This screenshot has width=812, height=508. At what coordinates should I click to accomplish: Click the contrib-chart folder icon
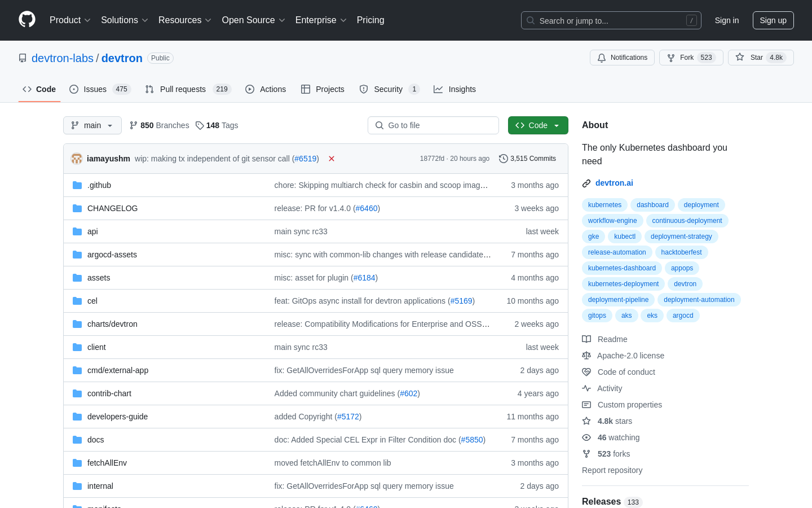point(77,393)
